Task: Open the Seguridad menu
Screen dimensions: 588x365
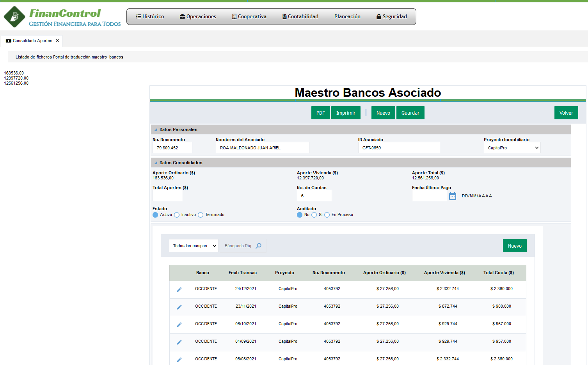Action: [x=392, y=16]
